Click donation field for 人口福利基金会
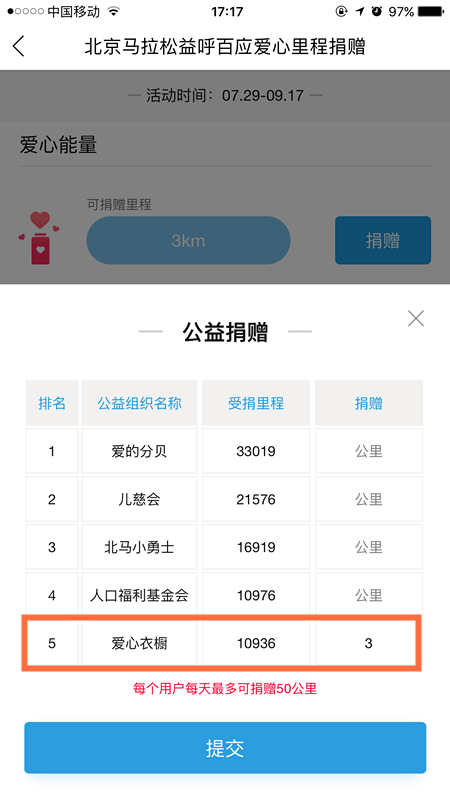The image size is (450, 800). pyautogui.click(x=369, y=595)
